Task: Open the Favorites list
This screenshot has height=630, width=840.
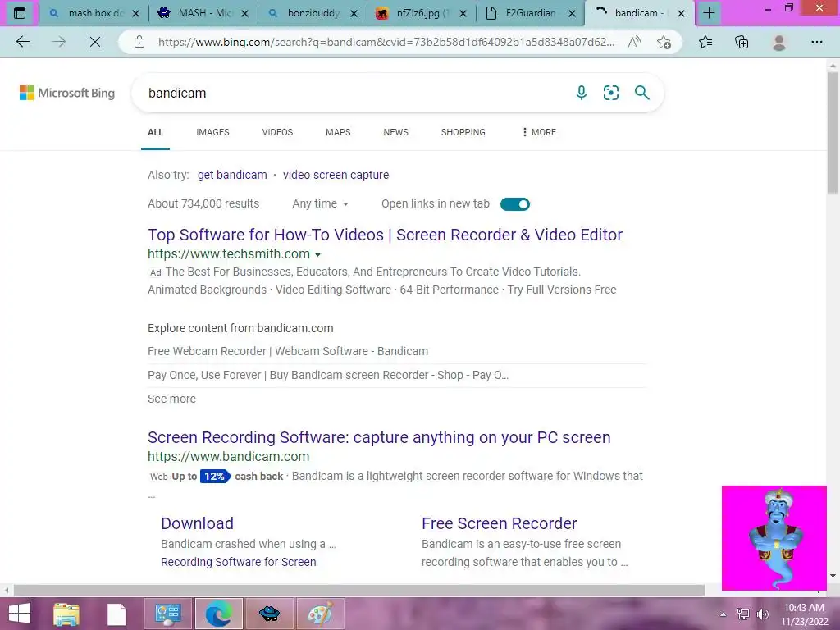Action: pyautogui.click(x=705, y=42)
